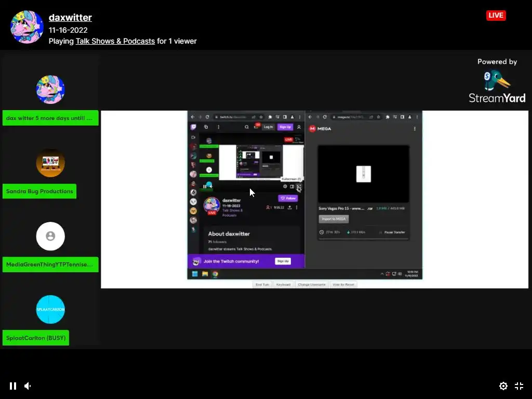Screen dimensions: 532x399
Task: Click the Windows Start icon in the streamed taskbar
Action: click(195, 274)
